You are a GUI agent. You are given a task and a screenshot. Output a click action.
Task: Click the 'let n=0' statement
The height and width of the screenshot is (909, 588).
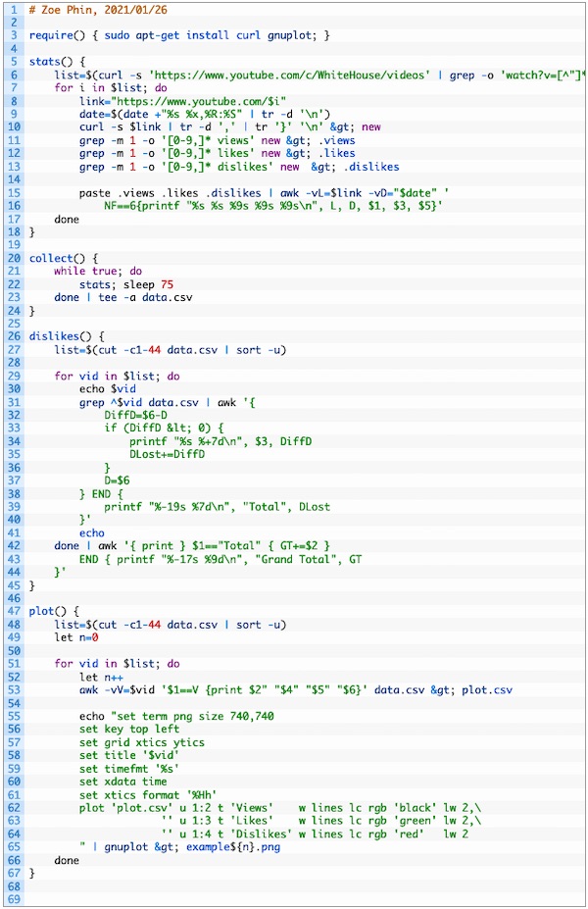(75, 637)
